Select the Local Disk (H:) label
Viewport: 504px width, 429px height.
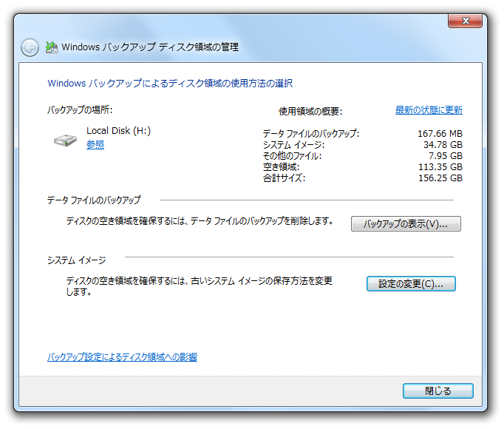pyautogui.click(x=118, y=131)
